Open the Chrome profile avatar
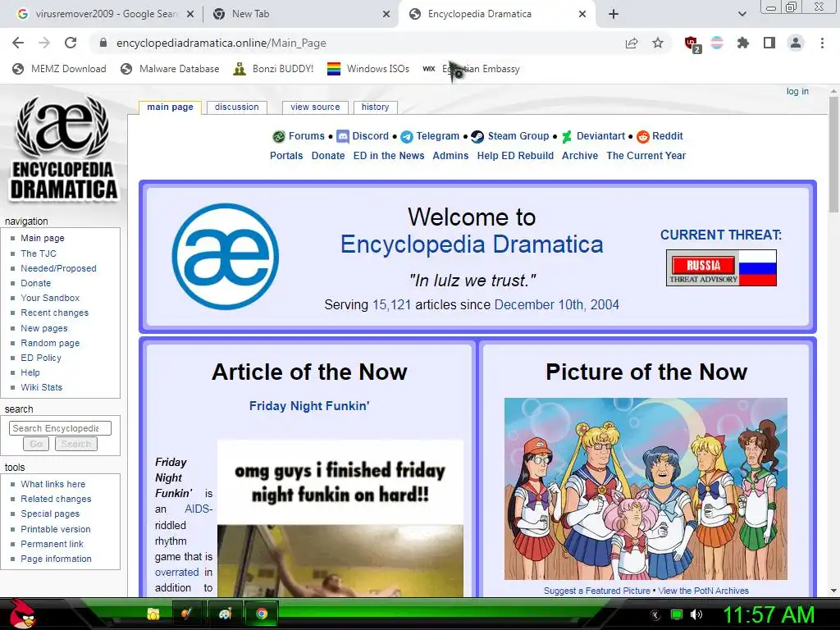This screenshot has width=840, height=630. tap(796, 43)
